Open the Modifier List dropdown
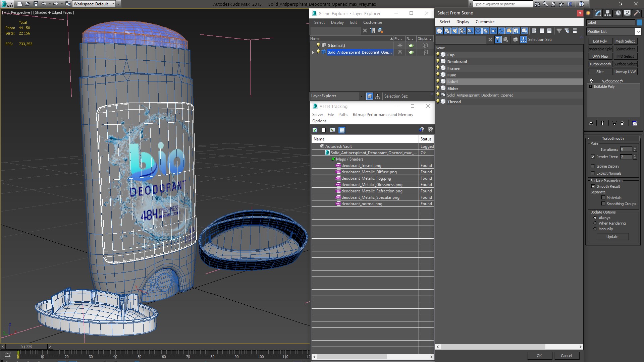This screenshot has width=644, height=362. 638,32
